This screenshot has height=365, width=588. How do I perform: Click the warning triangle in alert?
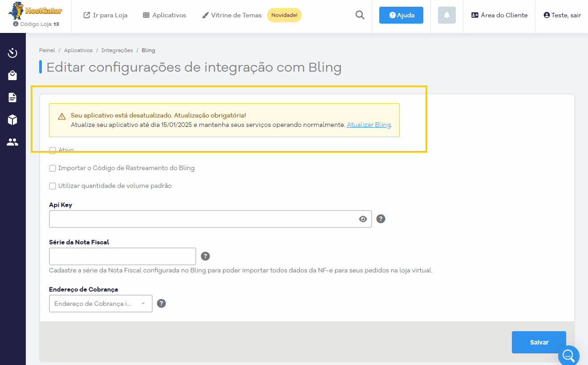click(x=62, y=116)
